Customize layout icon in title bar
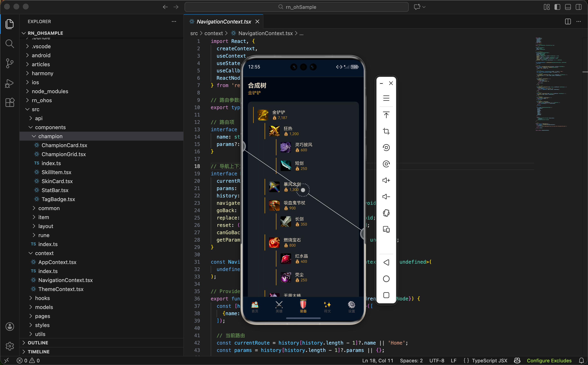Image resolution: width=588 pixels, height=365 pixels. 547,7
